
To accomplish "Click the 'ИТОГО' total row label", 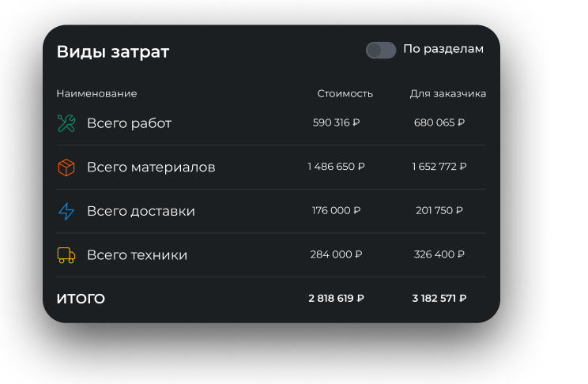I will click(81, 299).
